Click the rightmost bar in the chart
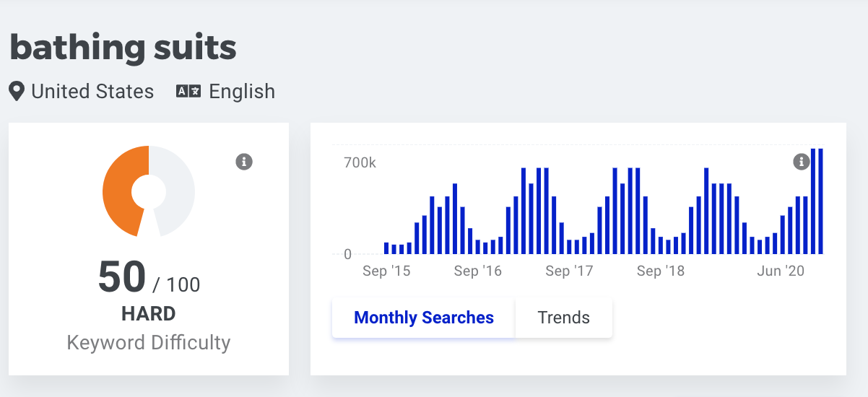The width and height of the screenshot is (868, 397). [x=820, y=201]
